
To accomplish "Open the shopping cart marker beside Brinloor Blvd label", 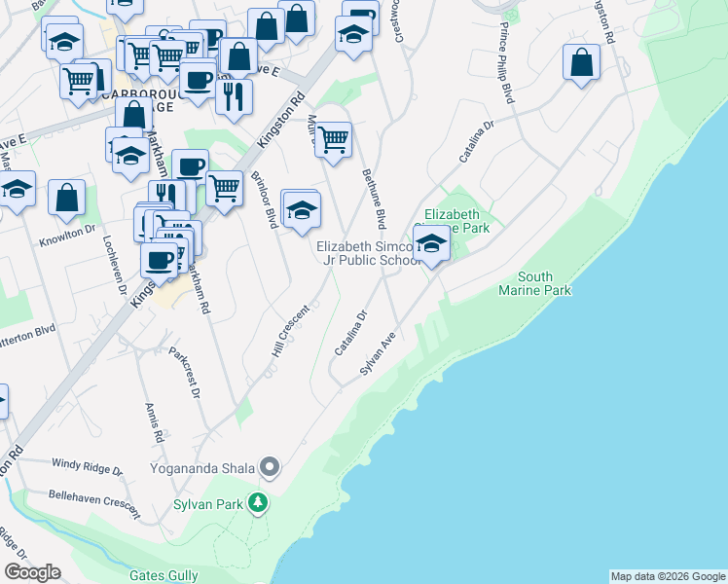I will pos(224,190).
